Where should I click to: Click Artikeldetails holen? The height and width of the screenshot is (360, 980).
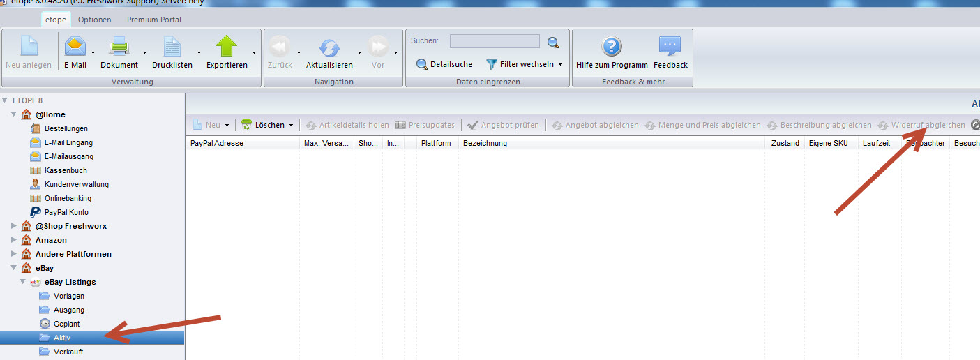point(347,125)
